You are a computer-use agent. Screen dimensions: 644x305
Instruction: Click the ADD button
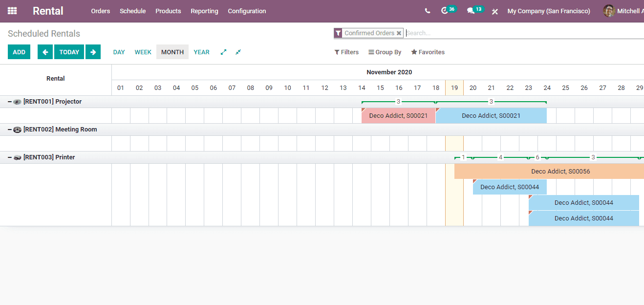click(x=19, y=52)
